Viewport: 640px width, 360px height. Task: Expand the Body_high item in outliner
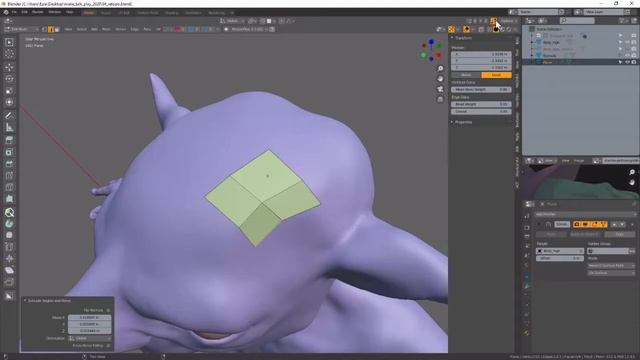[532, 42]
